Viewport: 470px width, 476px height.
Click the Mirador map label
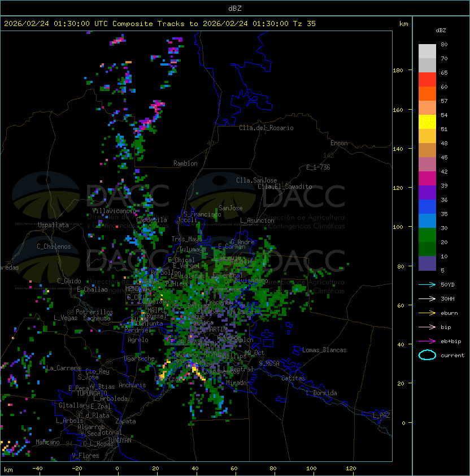[238, 383]
